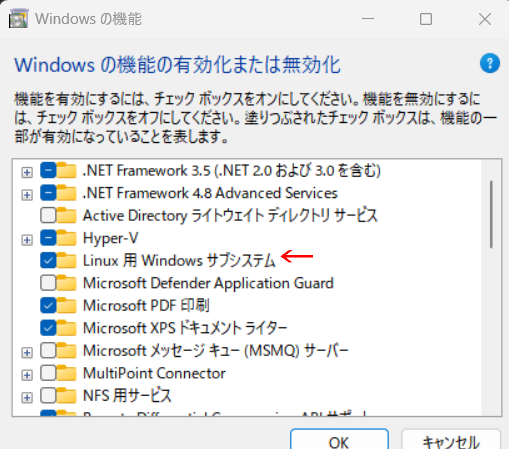Uncheck Linux 用 Windows サブシステム checkbox
Image resolution: width=509 pixels, height=449 pixels.
tap(48, 260)
